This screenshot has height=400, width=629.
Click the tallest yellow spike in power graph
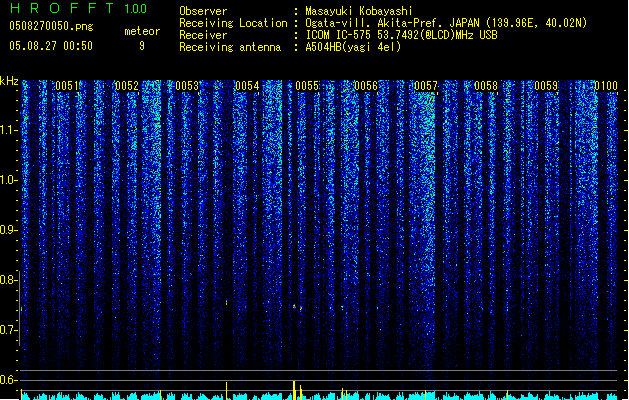pyautogui.click(x=294, y=390)
